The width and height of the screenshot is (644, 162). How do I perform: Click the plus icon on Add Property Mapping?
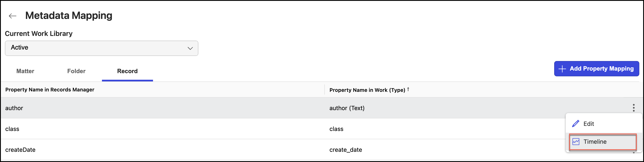click(x=562, y=68)
